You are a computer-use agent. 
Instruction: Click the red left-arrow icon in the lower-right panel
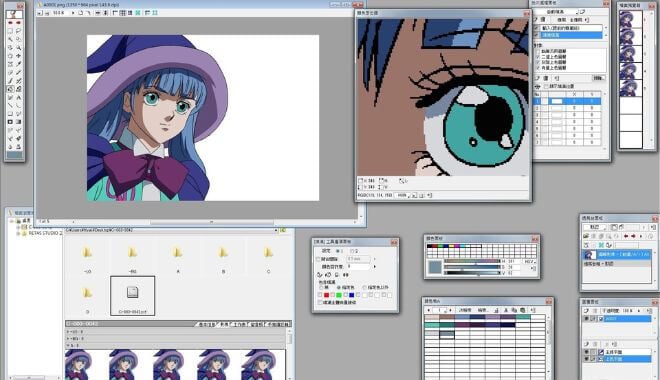point(626,236)
